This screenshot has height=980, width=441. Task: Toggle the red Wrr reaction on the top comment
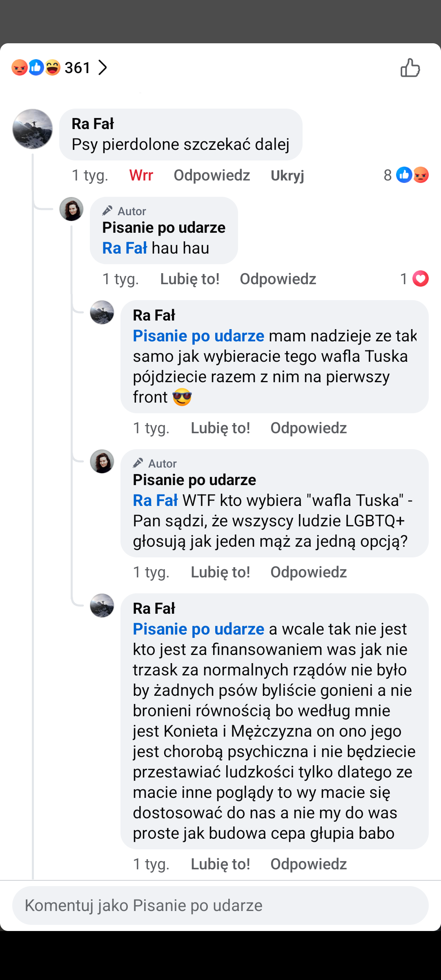pos(141,175)
